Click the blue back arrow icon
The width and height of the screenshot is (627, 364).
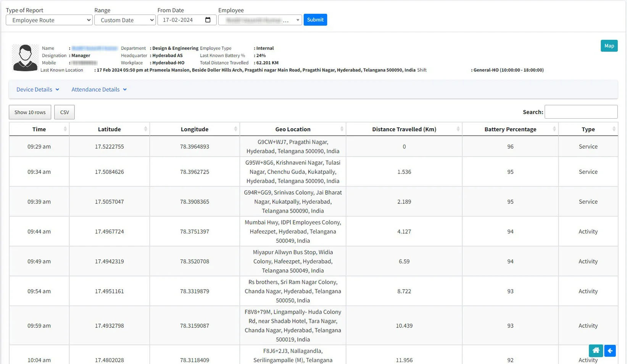click(x=610, y=351)
